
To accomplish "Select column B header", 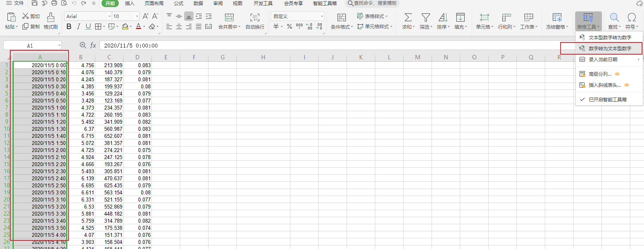I will pos(81,57).
